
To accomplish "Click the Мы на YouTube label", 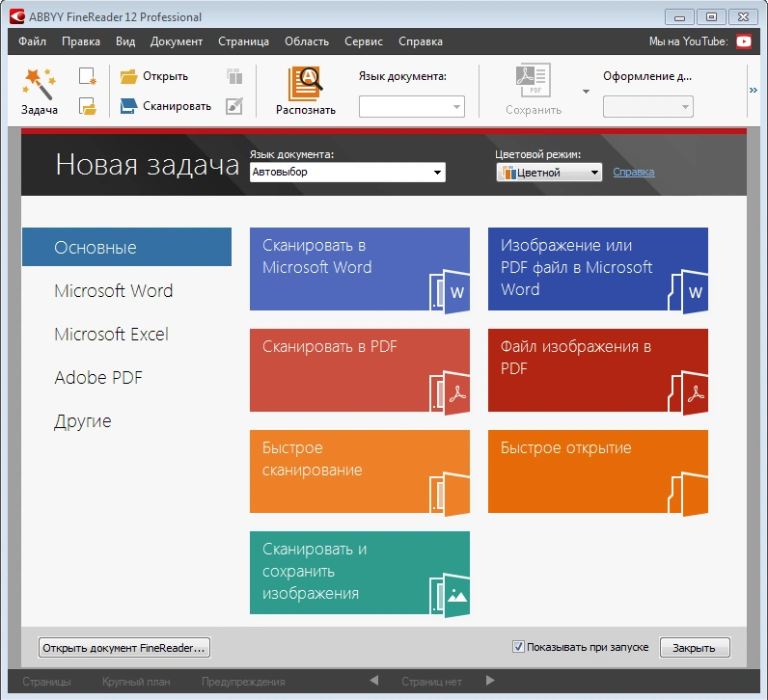I will [688, 41].
